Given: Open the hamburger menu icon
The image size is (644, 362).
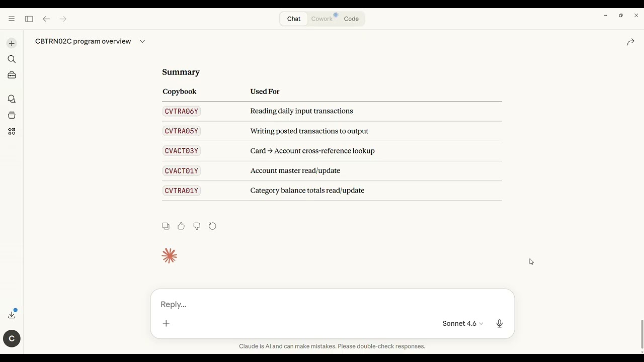Looking at the screenshot, I should [12, 19].
